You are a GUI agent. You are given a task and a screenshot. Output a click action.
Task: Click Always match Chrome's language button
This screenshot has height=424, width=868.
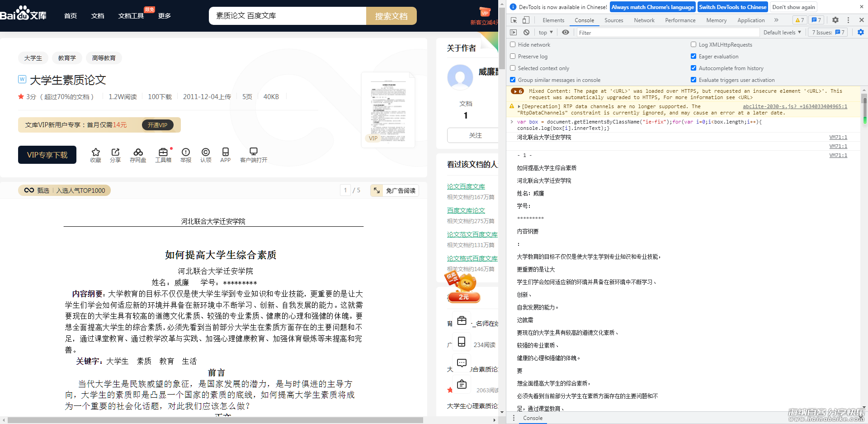(x=652, y=7)
